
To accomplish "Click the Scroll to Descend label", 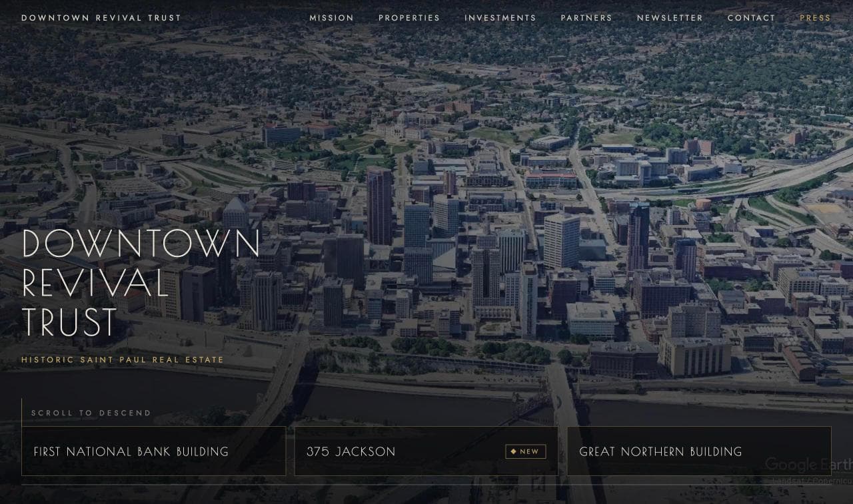I will coord(91,413).
